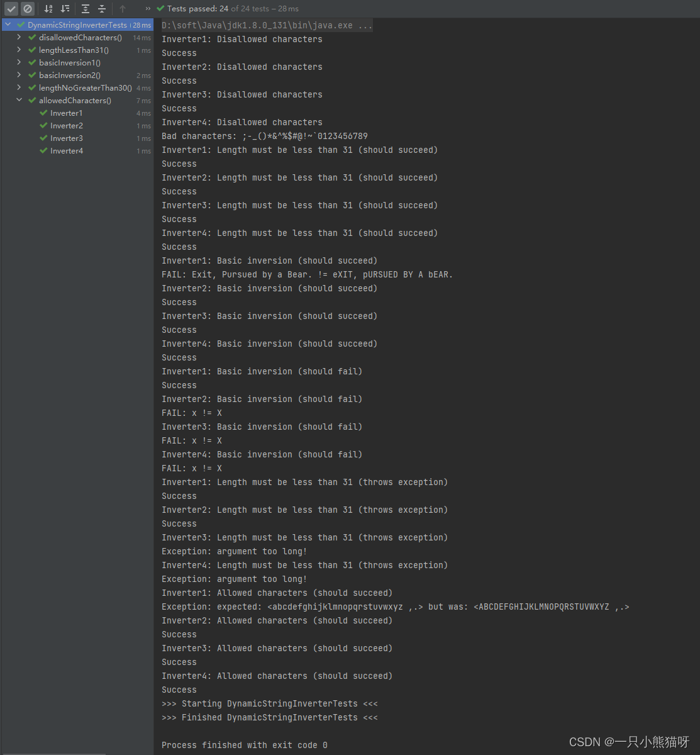Image resolution: width=700 pixels, height=755 pixels.
Task: Toggle the Show Ignored tests button
Action: 27,9
